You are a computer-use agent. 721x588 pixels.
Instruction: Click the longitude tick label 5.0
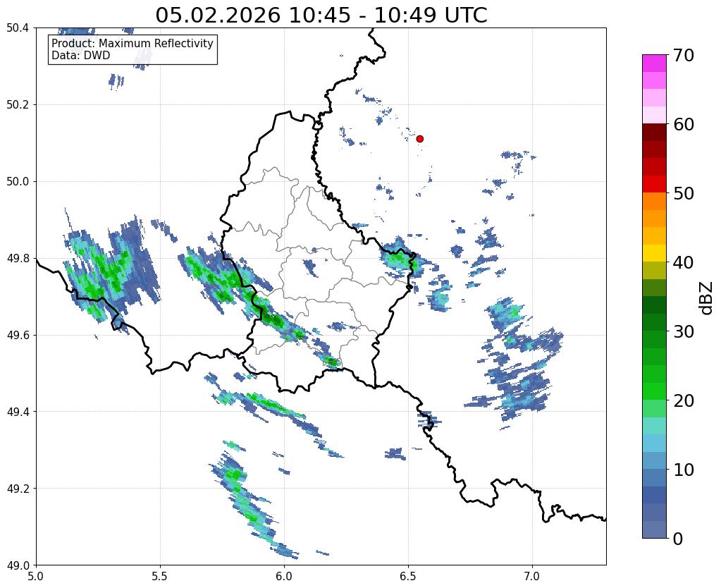tap(36, 577)
